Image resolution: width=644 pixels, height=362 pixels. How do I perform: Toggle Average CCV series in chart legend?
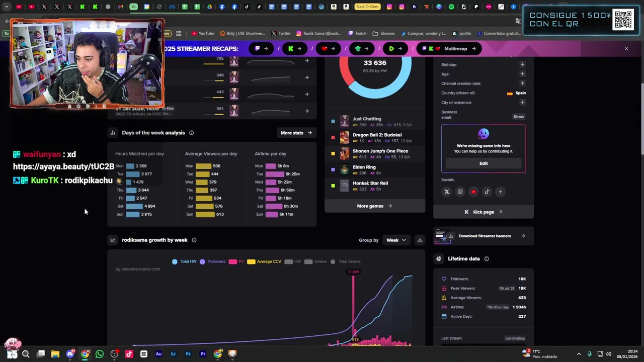coord(264,261)
